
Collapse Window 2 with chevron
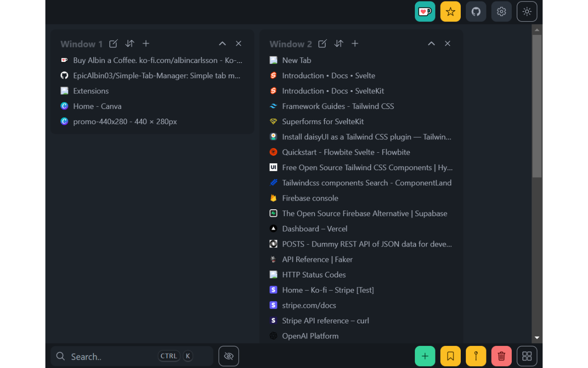[431, 44]
